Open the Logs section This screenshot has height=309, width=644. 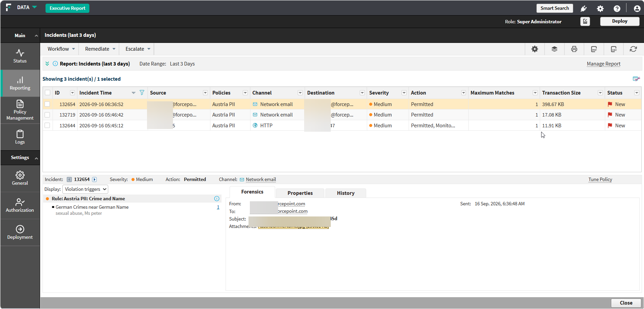[x=20, y=137]
